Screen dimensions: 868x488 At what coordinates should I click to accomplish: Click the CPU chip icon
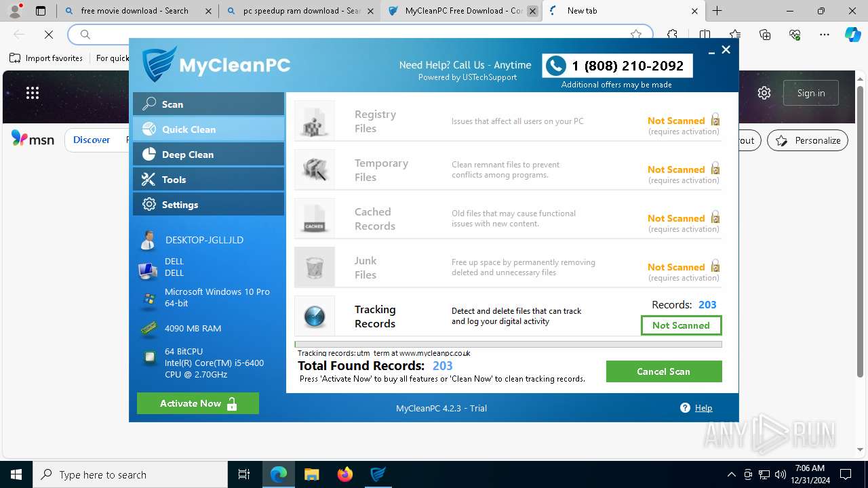click(149, 358)
